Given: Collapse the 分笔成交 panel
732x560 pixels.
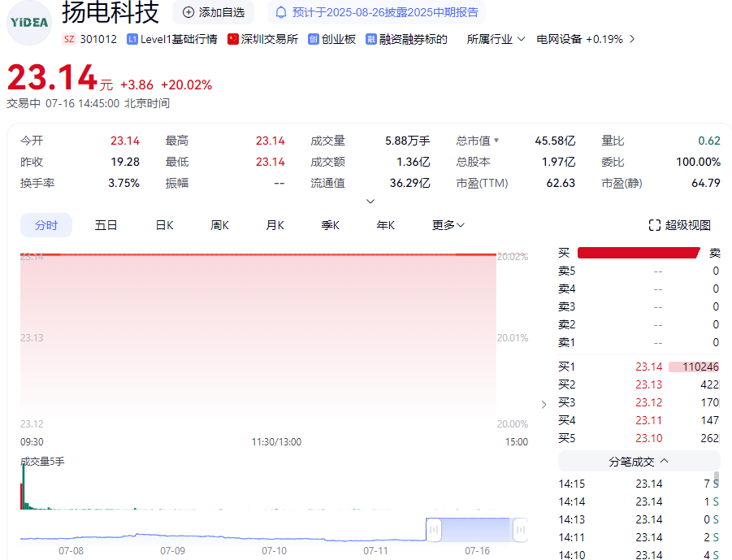Looking at the screenshot, I should pos(639,462).
